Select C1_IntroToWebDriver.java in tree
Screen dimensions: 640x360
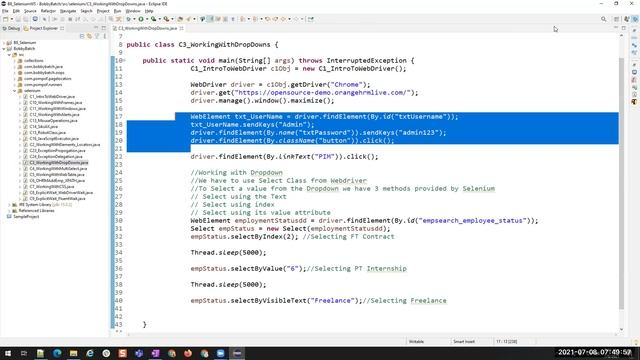click(x=52, y=97)
